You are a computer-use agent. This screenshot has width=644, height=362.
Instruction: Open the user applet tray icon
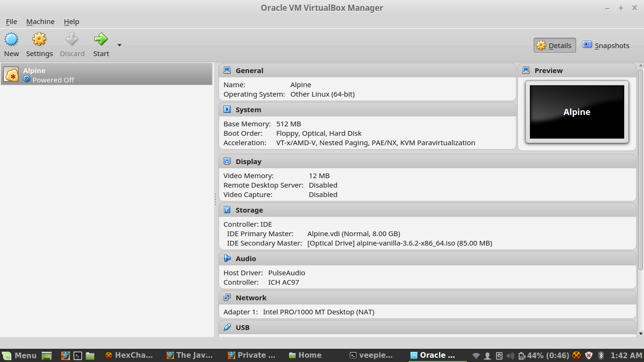(x=488, y=355)
